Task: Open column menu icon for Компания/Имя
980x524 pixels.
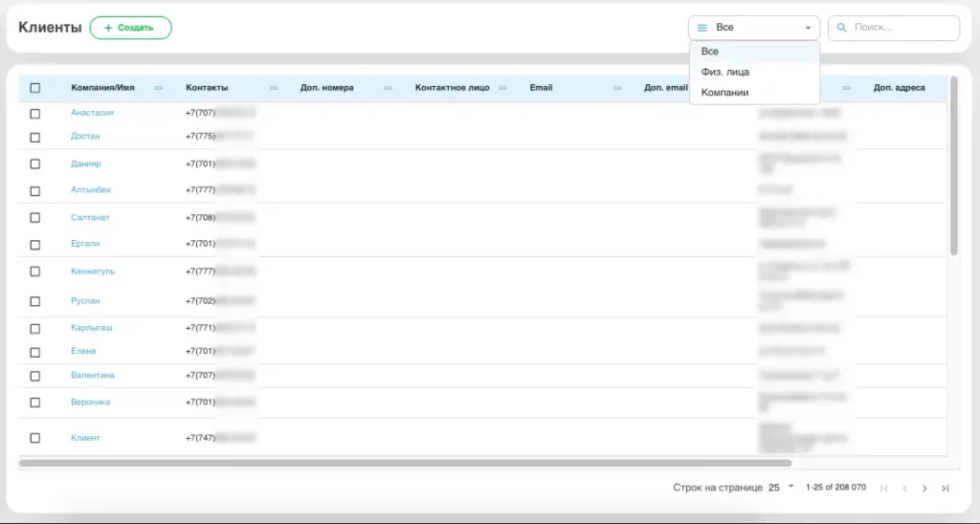Action: click(159, 88)
